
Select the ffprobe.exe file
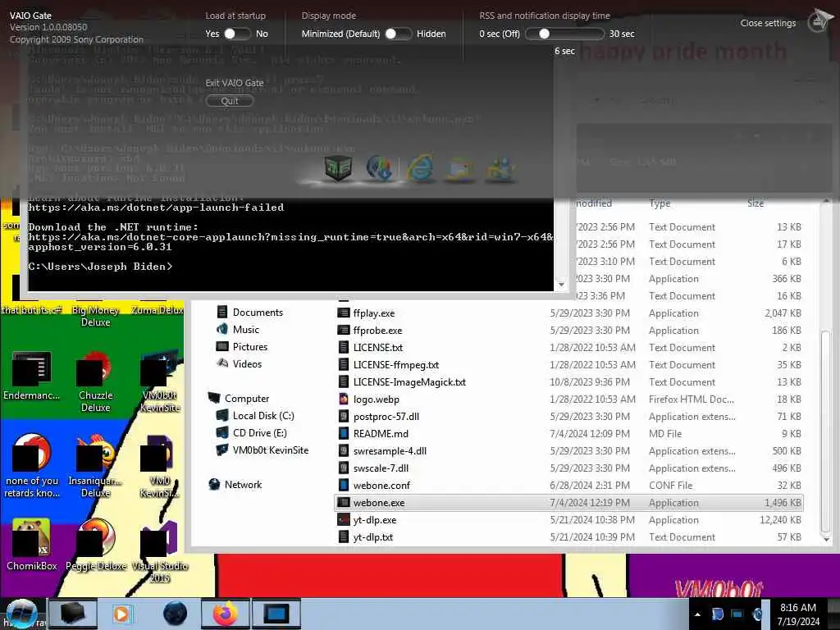(377, 331)
